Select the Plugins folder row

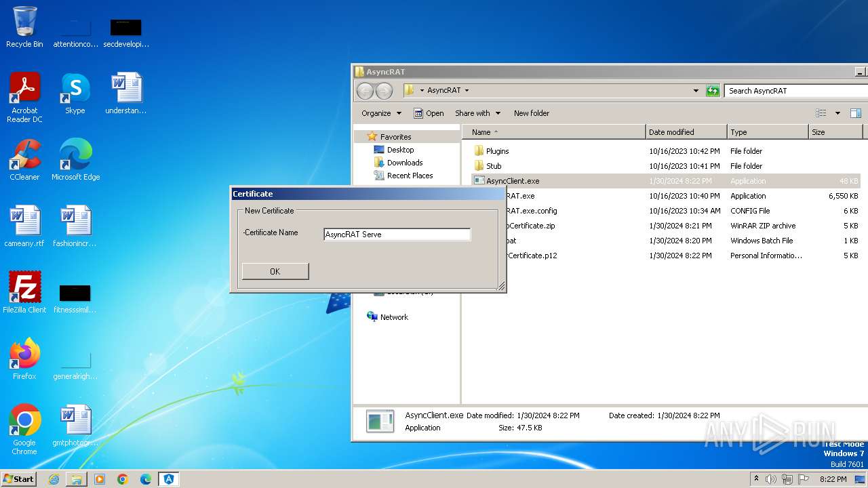pos(667,151)
